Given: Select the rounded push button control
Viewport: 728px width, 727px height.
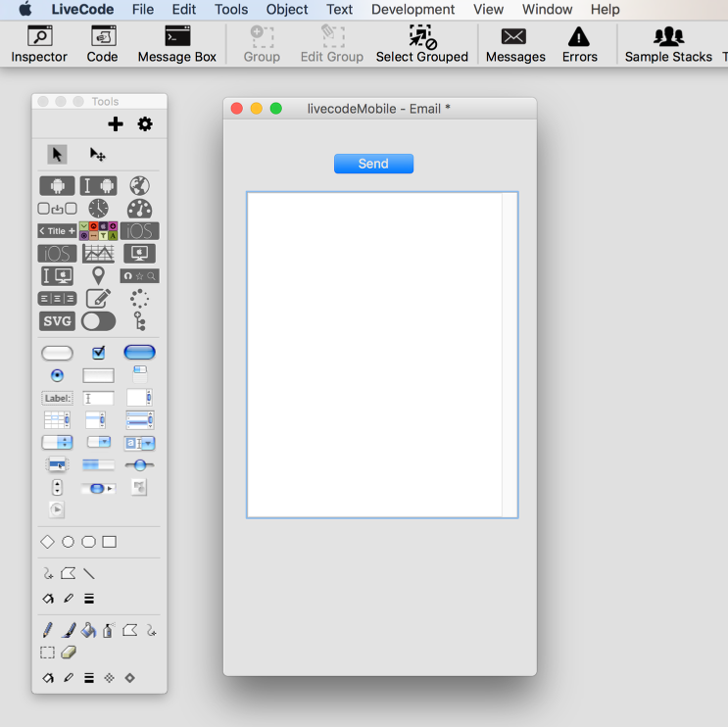Looking at the screenshot, I should click(57, 353).
